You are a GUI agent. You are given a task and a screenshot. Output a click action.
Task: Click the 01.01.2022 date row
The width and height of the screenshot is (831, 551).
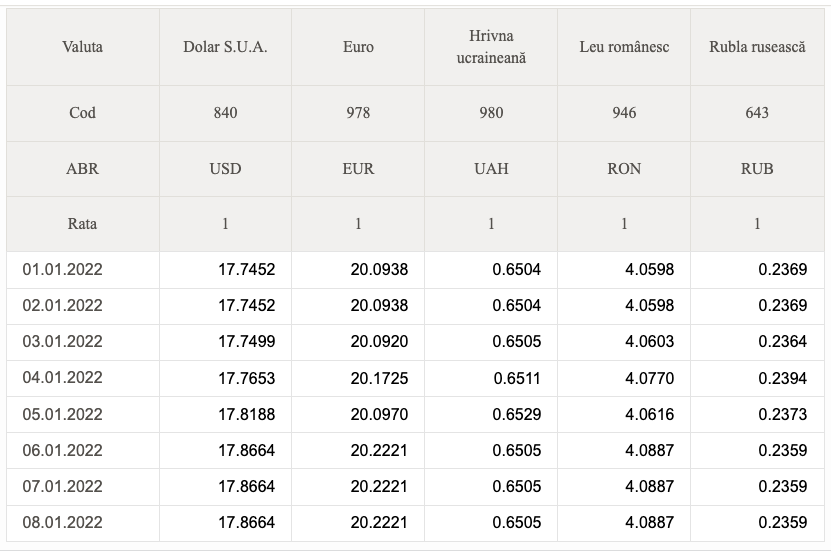click(x=416, y=270)
